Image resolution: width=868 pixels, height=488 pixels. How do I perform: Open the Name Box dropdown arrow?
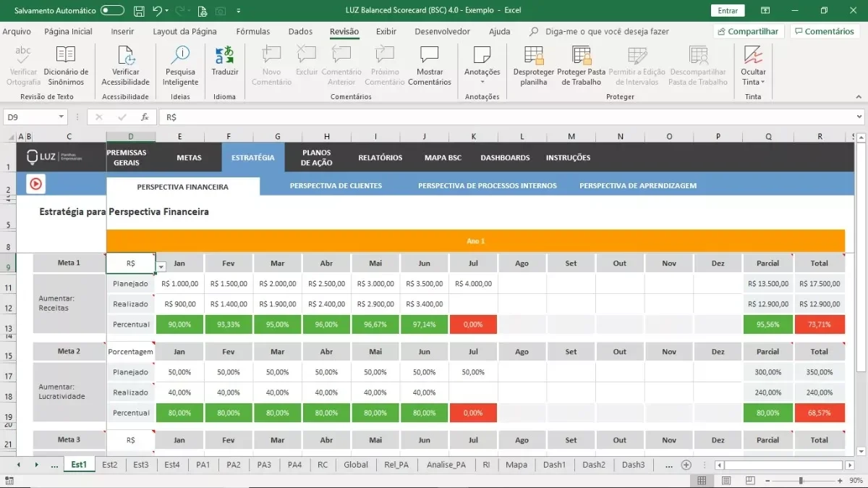[x=61, y=117]
